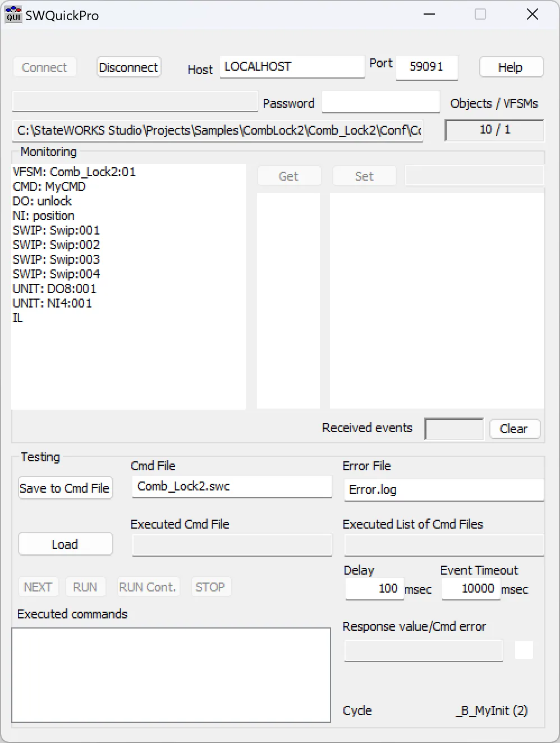The width and height of the screenshot is (560, 743).
Task: Click the white status indicator square
Action: (524, 650)
